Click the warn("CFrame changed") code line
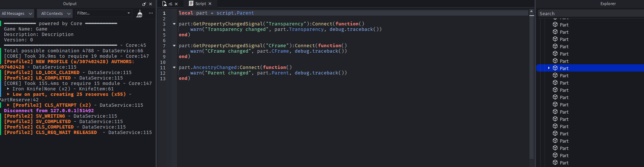Screen dimensions: 644x167 point(269,51)
